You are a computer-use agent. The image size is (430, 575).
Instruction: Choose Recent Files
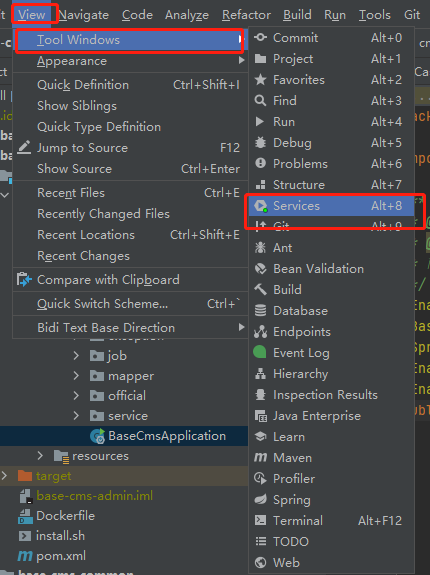point(131,193)
